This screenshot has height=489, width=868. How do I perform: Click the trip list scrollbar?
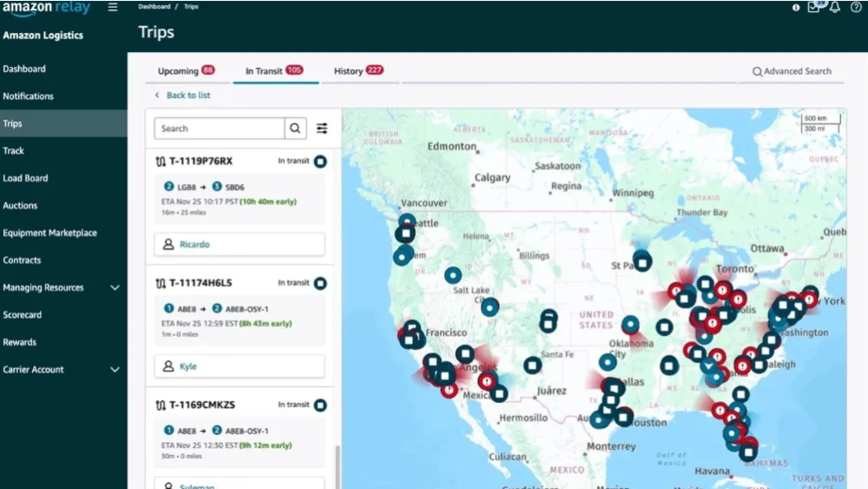click(x=337, y=466)
